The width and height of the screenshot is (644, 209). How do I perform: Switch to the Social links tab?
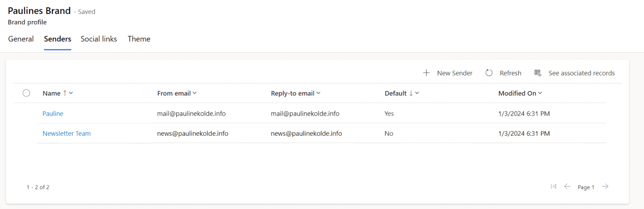(x=99, y=39)
